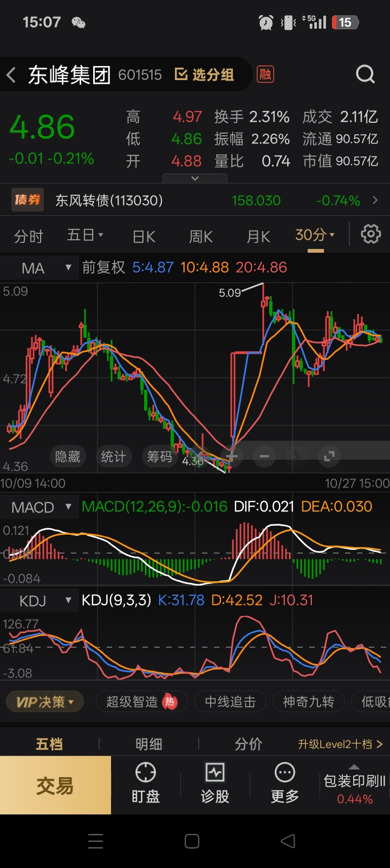Switch to 日K chart tab
The image size is (390, 868).
pyautogui.click(x=144, y=236)
